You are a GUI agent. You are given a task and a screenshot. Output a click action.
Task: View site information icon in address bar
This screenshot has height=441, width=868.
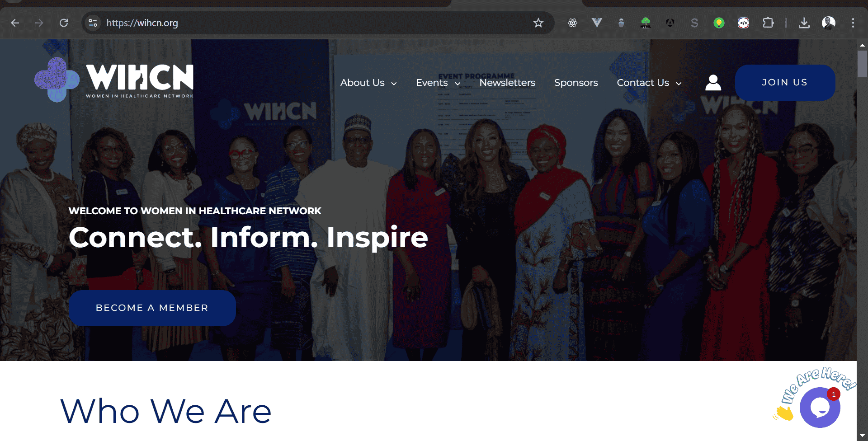pyautogui.click(x=93, y=23)
